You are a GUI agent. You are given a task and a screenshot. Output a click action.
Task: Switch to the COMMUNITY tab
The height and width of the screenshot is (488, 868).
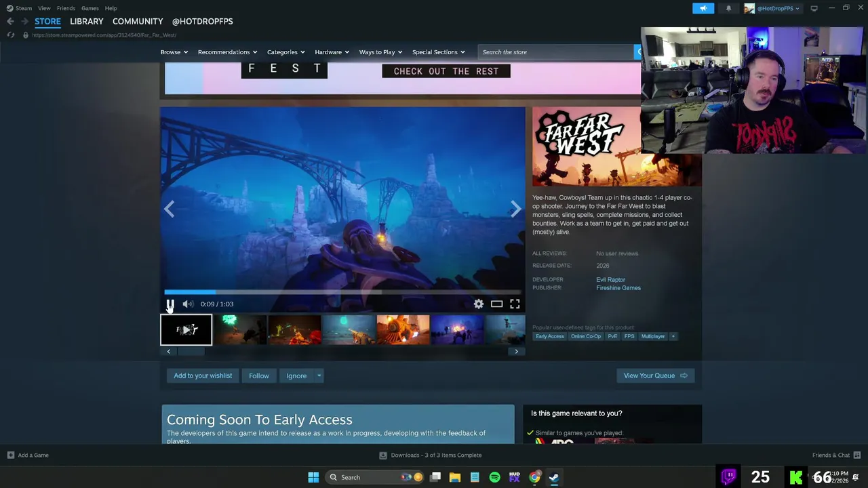pos(138,21)
